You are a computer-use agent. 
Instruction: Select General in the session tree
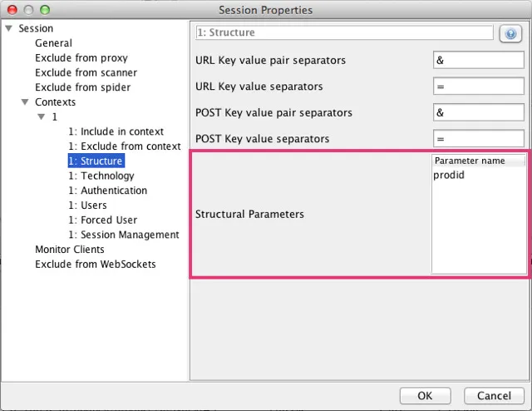pos(53,43)
